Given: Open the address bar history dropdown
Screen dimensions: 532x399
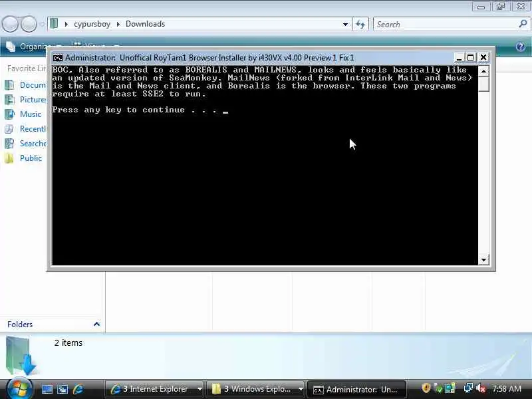Looking at the screenshot, I should 345,24.
